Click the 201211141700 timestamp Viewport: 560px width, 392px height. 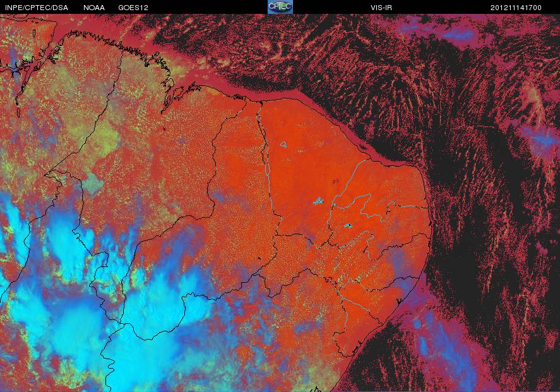click(x=516, y=8)
